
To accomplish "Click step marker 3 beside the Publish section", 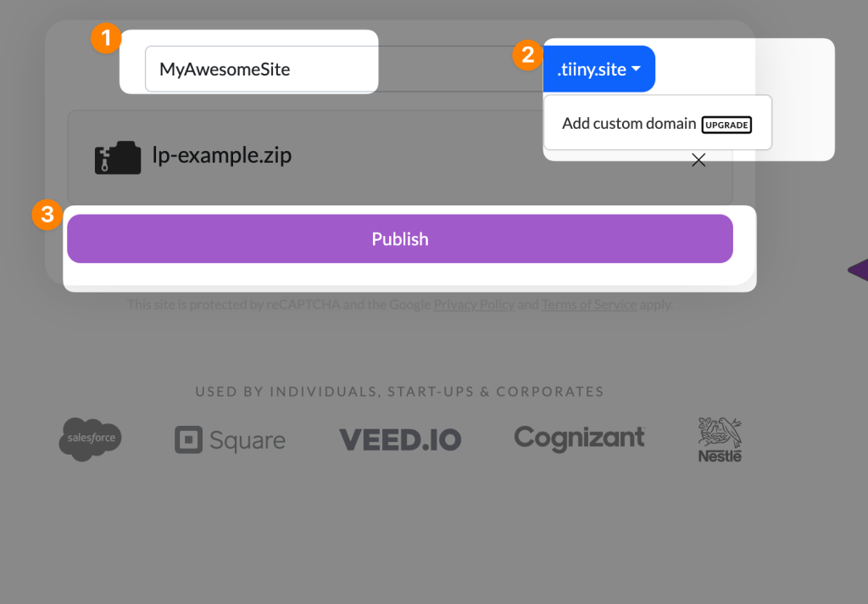I will (x=46, y=215).
